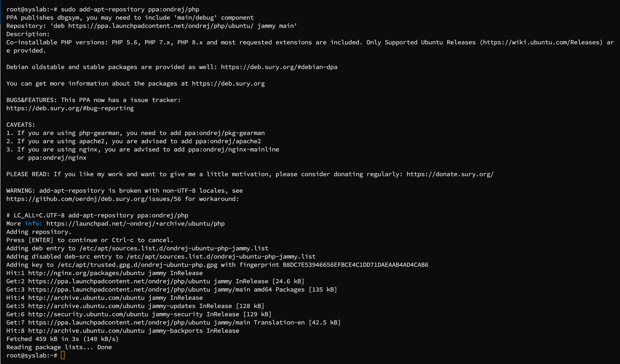620x364 pixels.
Task: Click the 'ppa:ondrej/nginx-mainline' text
Action: click(234, 150)
